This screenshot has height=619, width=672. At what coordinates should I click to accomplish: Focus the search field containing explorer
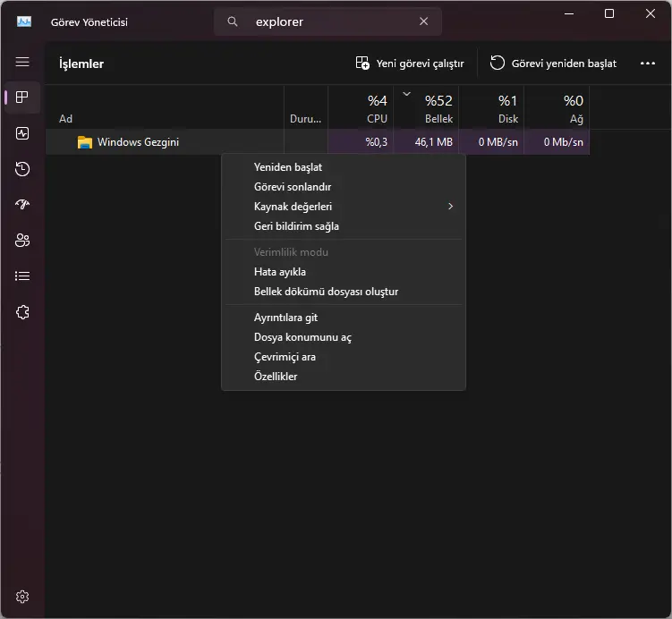(327, 21)
